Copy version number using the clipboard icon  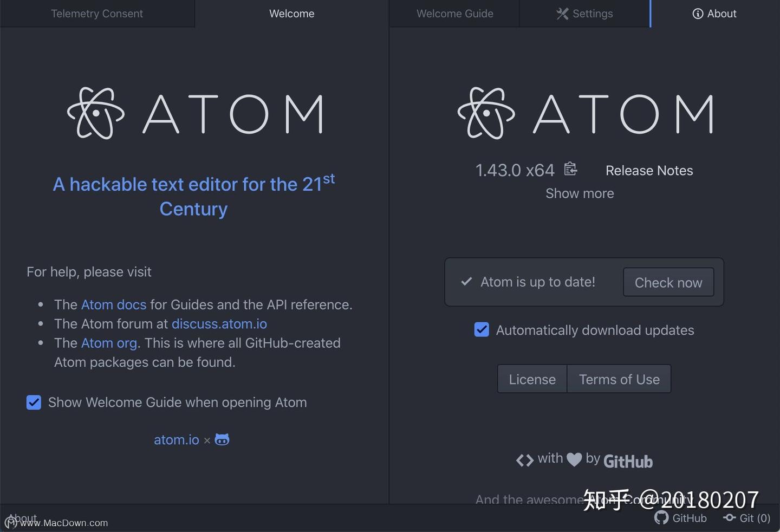click(x=570, y=169)
